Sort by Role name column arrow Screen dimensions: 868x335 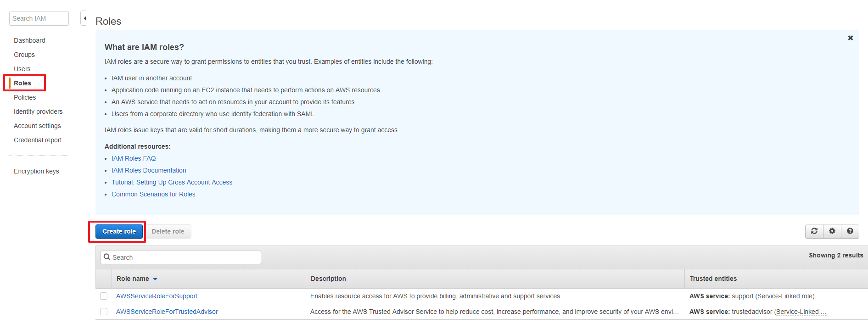coord(155,279)
